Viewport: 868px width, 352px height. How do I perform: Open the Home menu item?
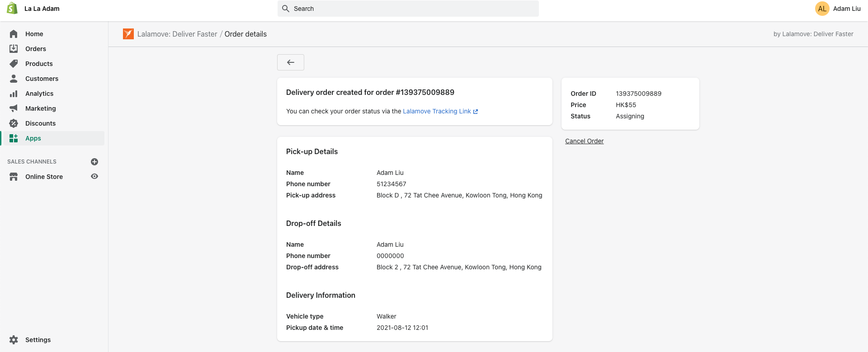pyautogui.click(x=52, y=34)
